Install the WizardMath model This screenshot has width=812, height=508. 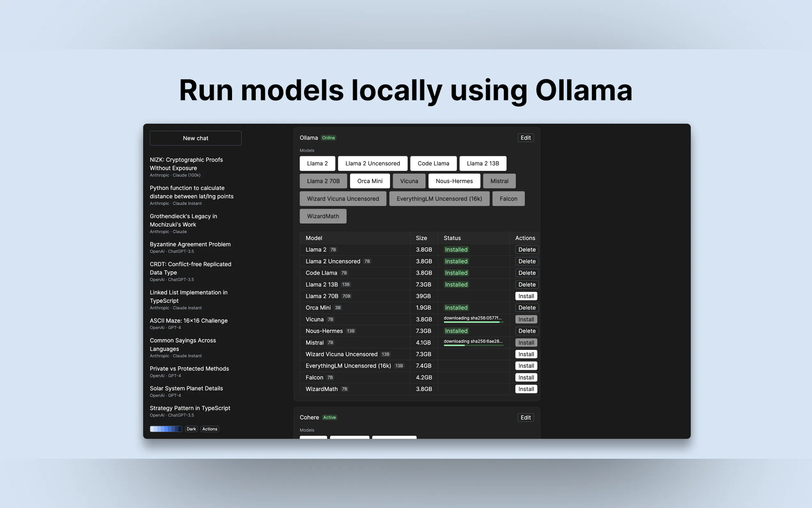click(x=526, y=389)
